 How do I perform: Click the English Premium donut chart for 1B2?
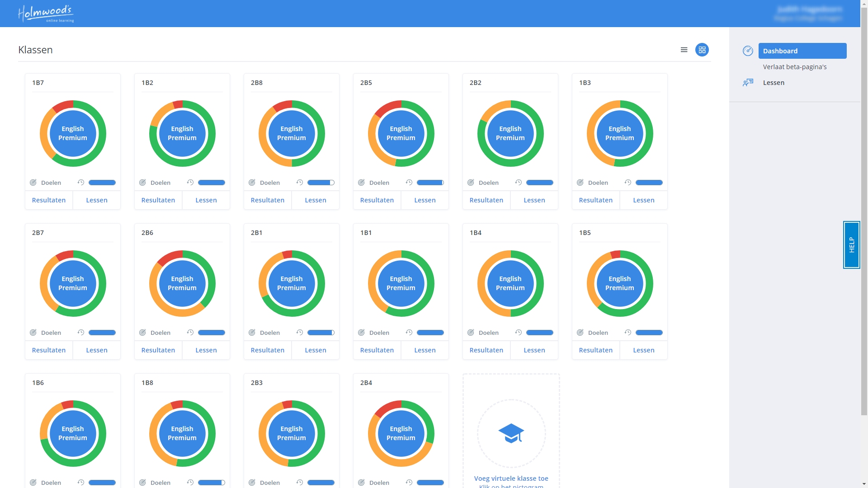click(x=182, y=133)
